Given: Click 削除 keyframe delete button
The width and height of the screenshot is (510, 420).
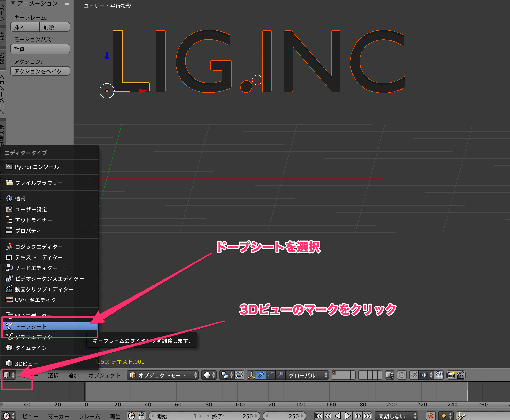Looking at the screenshot, I should 55,27.
